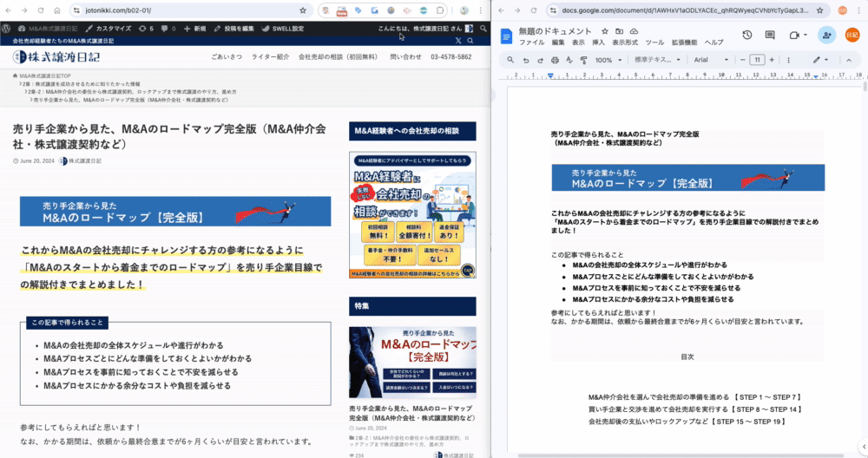The width and height of the screenshot is (868, 458).
Task: Collapse the Docs menus with the chevron-up button
Action: [x=849, y=60]
